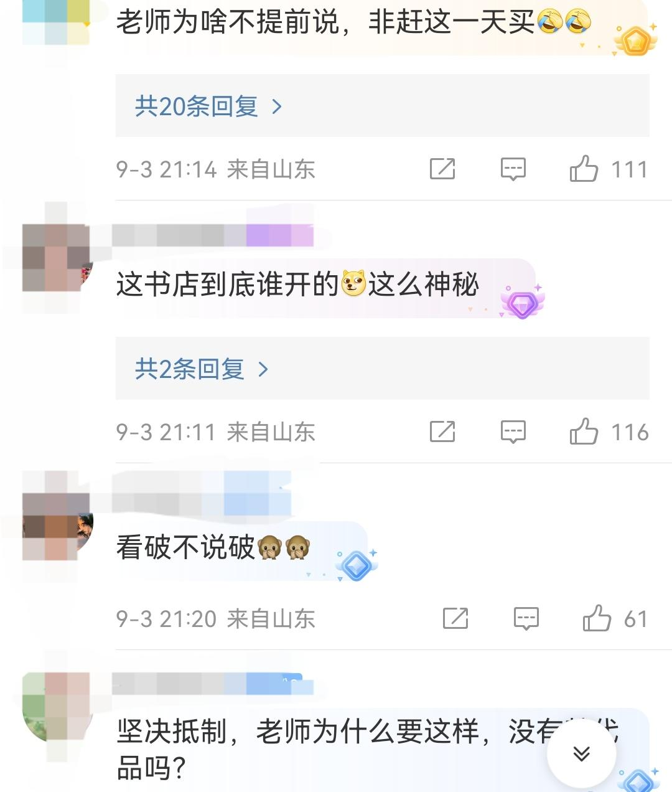672x792 pixels.
Task: Share the 9-3 21:11 comment
Action: (442, 431)
